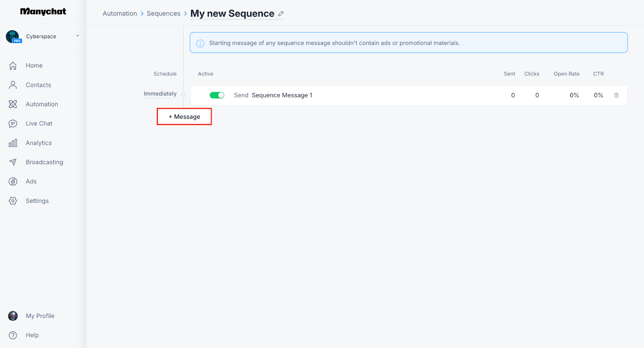Click the Home house icon
644x348 pixels.
click(x=13, y=66)
